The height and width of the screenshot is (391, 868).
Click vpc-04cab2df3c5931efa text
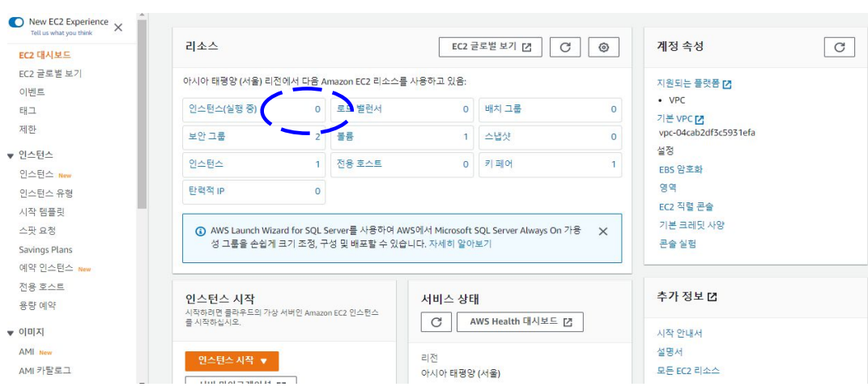707,133
